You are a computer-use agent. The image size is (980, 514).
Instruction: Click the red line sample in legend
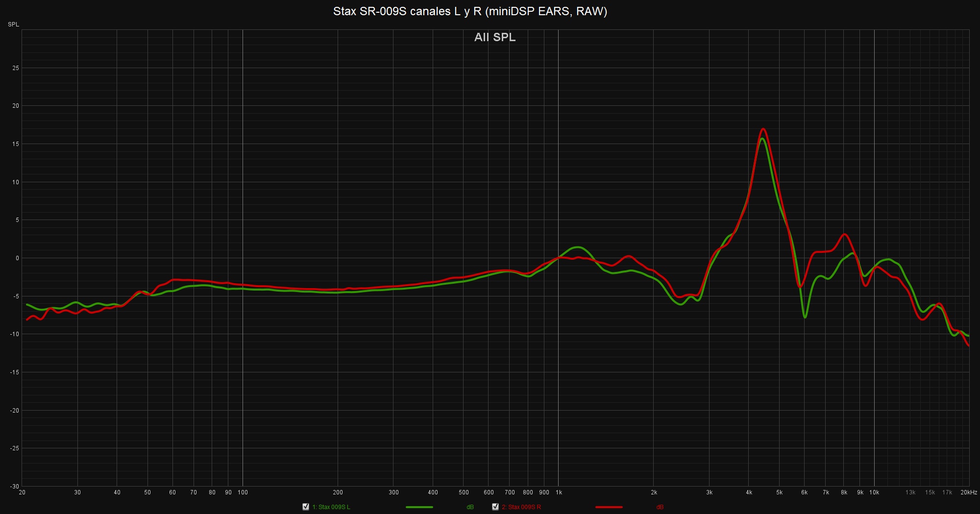pos(609,507)
